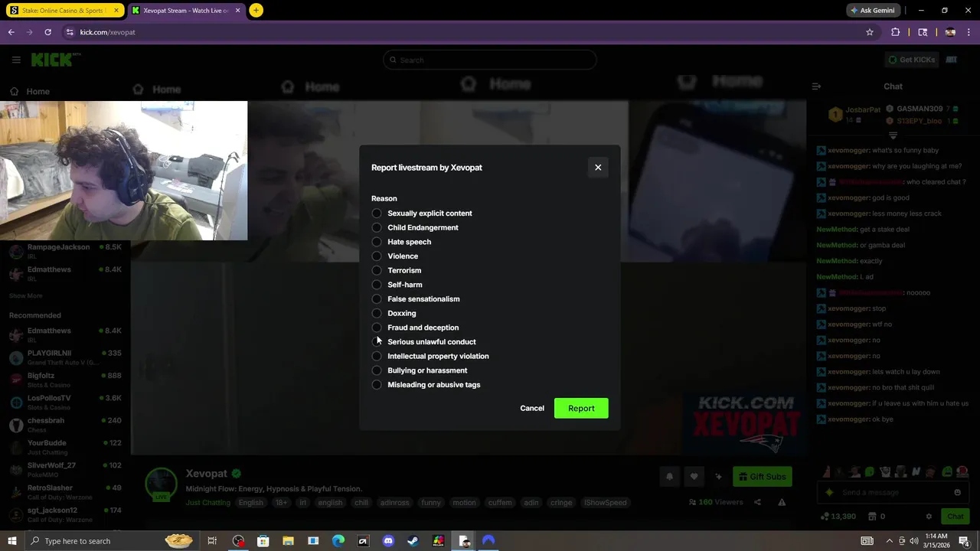
Task: Choose Intellectual property violation reason
Action: pos(377,356)
